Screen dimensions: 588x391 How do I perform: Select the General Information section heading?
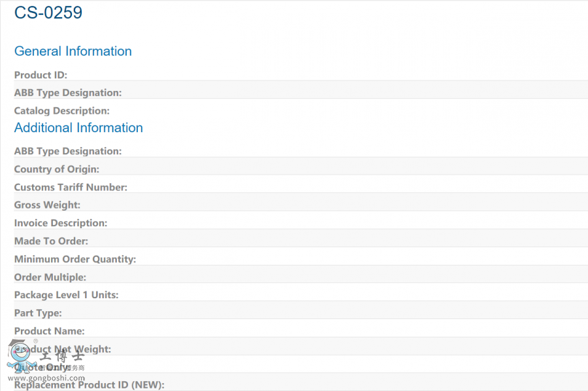(x=73, y=51)
